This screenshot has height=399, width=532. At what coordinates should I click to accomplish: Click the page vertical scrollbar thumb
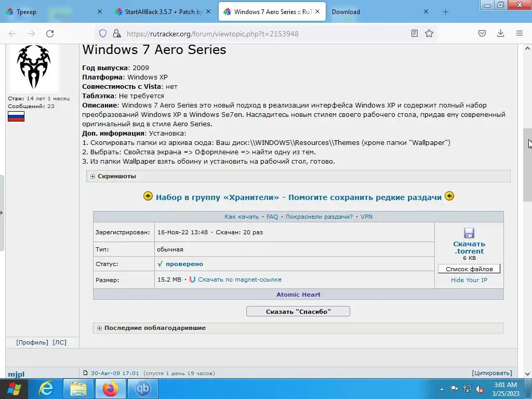(527, 165)
